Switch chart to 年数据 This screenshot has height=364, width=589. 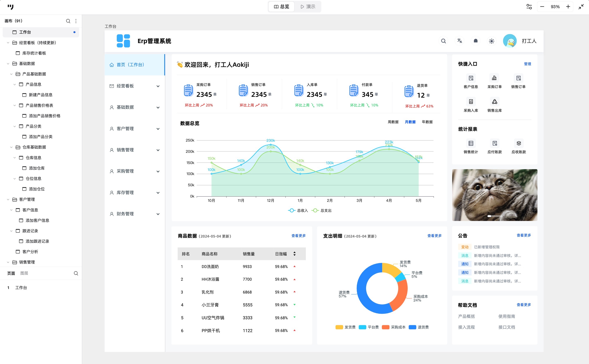point(427,122)
